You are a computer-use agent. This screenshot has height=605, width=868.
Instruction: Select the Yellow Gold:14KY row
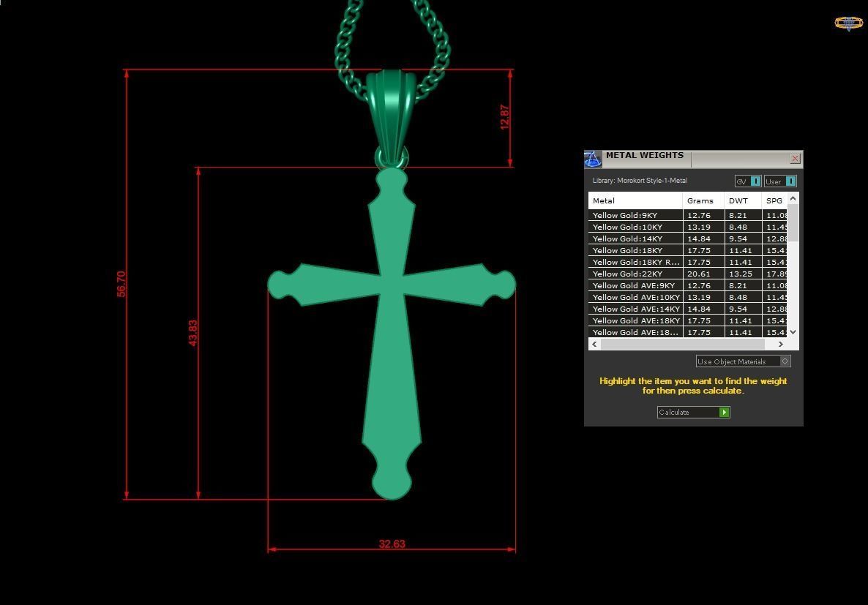point(687,238)
